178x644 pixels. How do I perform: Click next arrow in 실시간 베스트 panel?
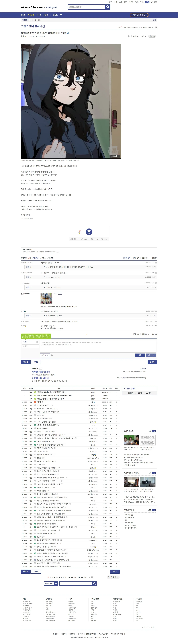coord(155,431)
